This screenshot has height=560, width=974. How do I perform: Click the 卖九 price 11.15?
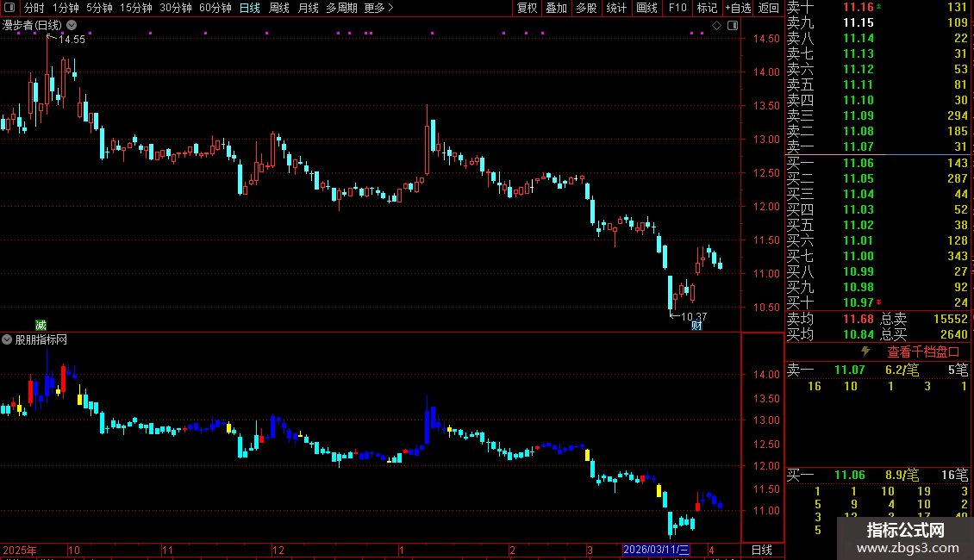point(858,22)
